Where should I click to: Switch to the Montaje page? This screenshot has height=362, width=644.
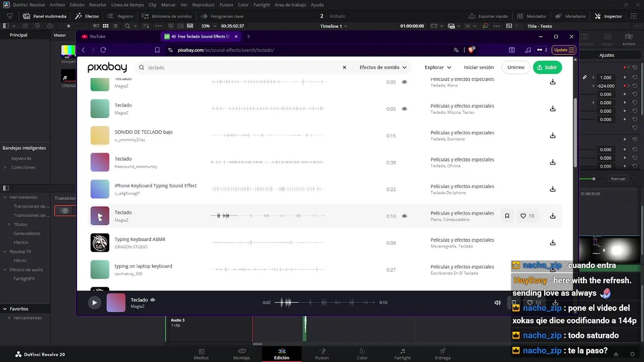pos(242,354)
